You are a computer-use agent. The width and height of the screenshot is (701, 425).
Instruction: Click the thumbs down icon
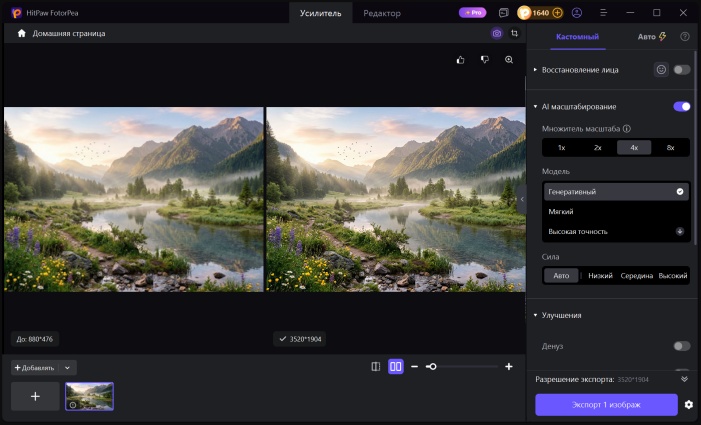click(485, 60)
